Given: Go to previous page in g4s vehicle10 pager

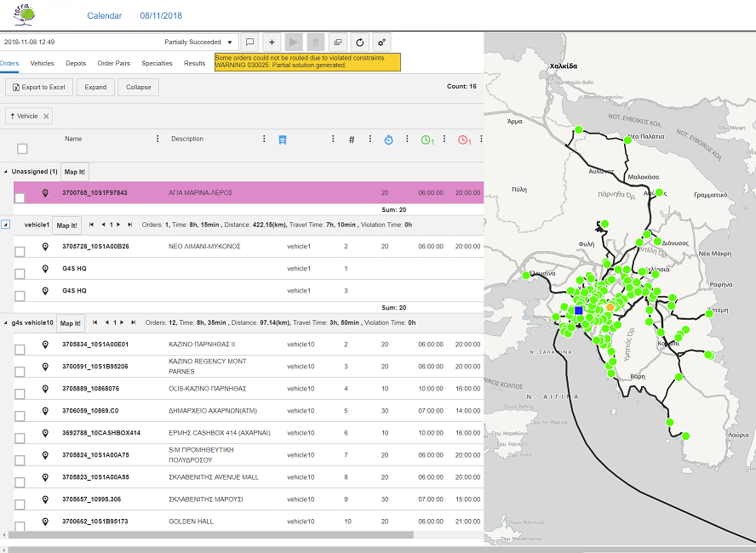Looking at the screenshot, I should point(107,322).
